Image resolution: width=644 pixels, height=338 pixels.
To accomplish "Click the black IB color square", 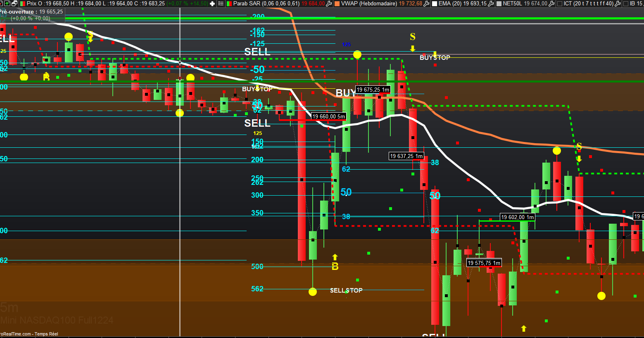I will (626, 3).
